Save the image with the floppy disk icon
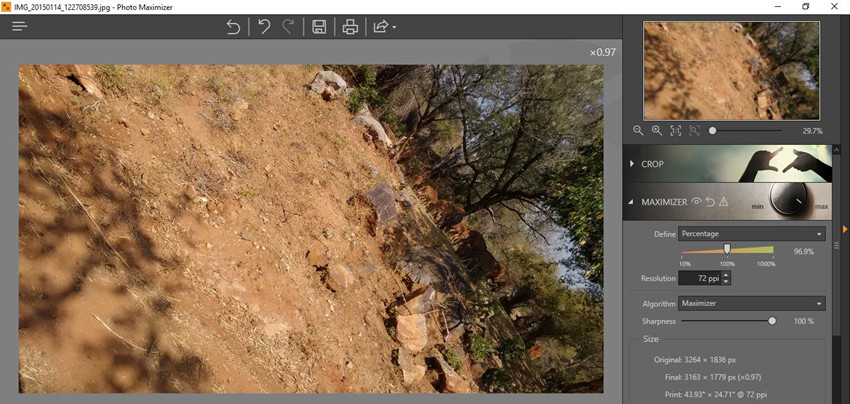The width and height of the screenshot is (850, 404). point(319,27)
